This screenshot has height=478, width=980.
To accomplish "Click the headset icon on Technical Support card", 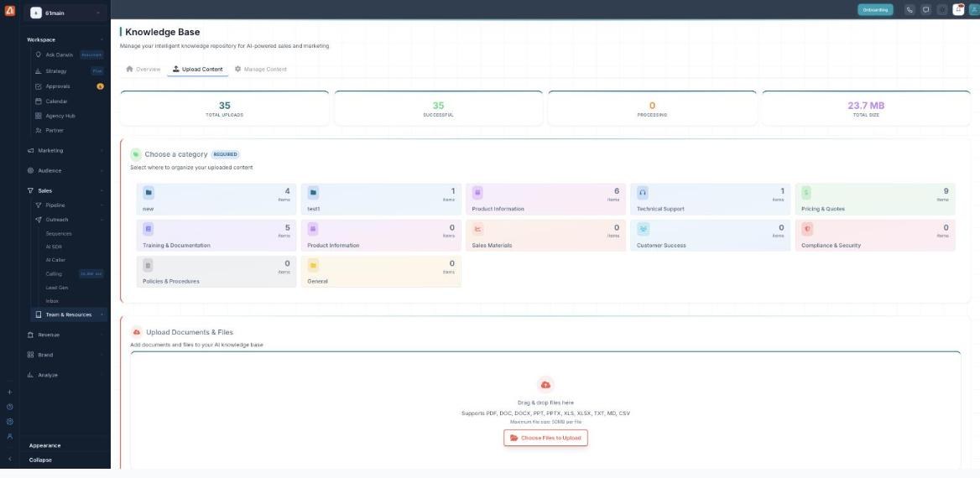I will pos(643,192).
